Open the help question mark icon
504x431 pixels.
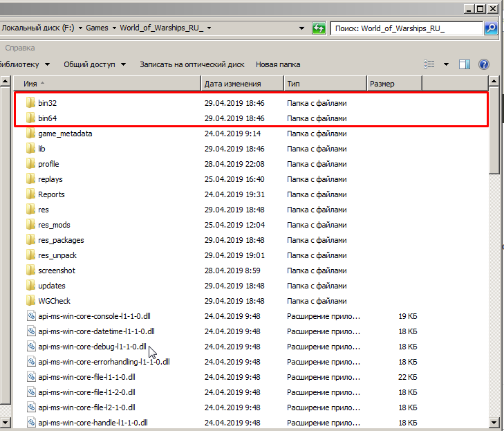point(484,64)
